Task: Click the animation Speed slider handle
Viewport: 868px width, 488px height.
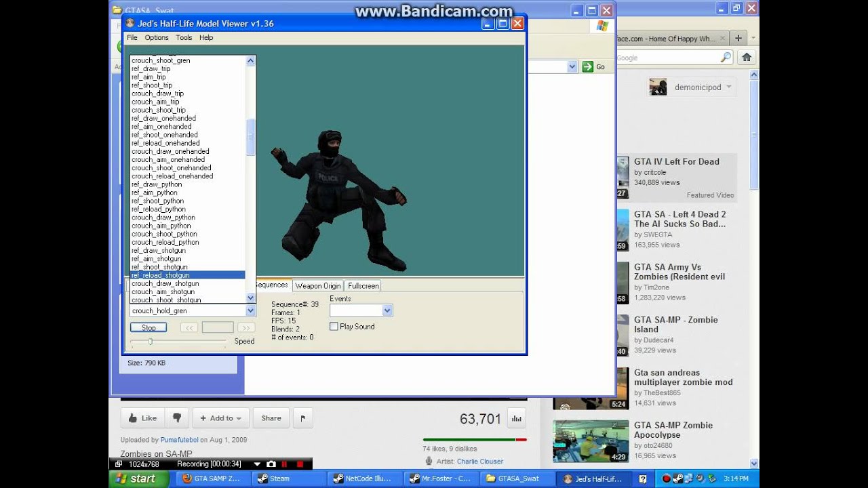Action: click(150, 342)
